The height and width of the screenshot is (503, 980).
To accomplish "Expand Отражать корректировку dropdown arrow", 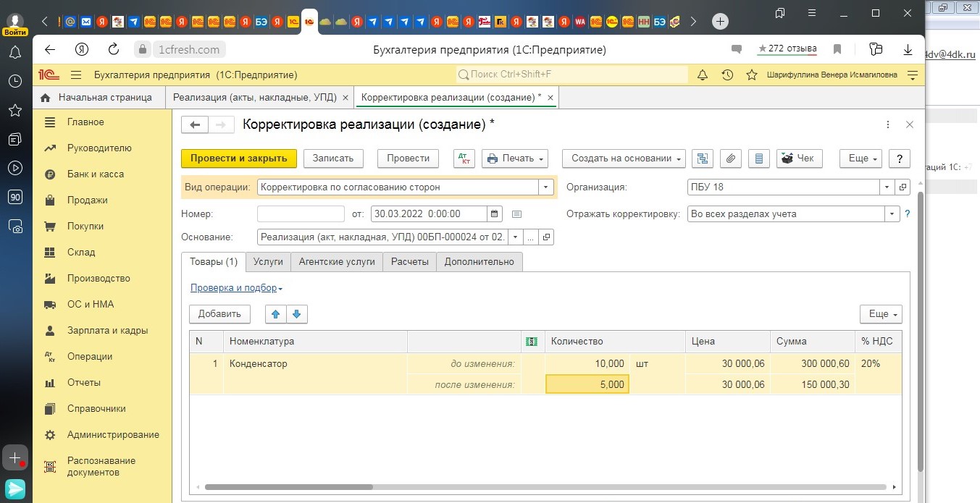I will click(892, 214).
